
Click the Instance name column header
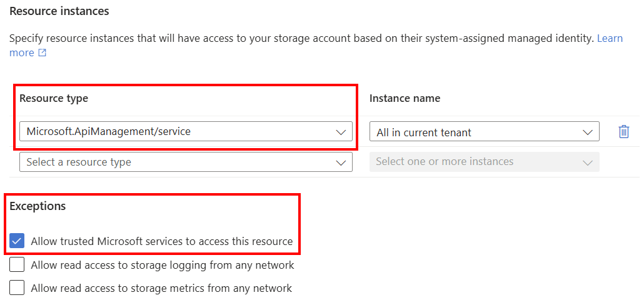tap(405, 98)
